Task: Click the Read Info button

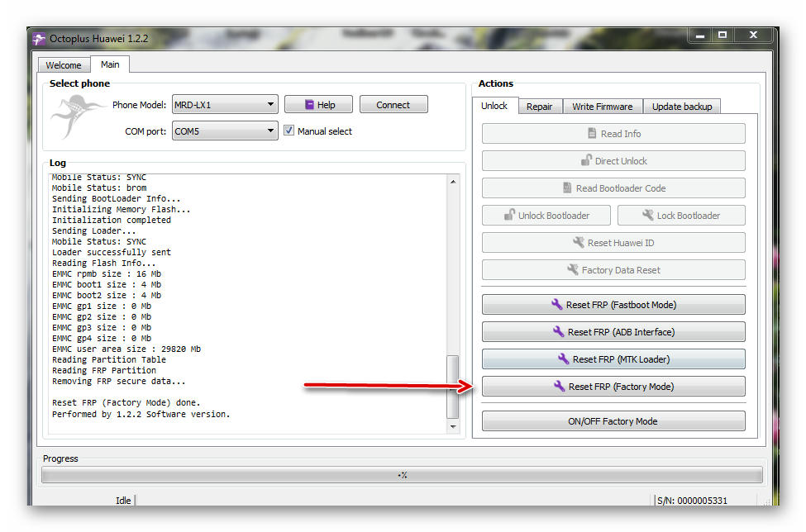Action: click(613, 134)
